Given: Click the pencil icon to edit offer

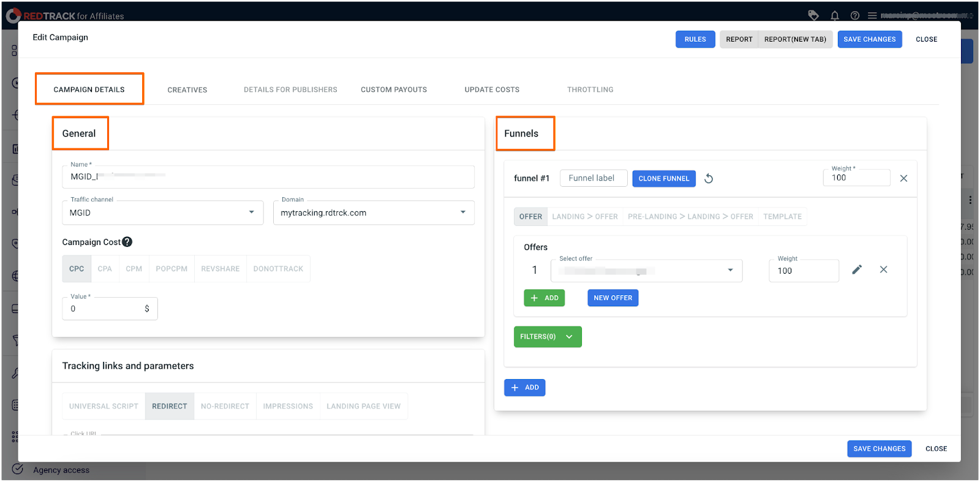Looking at the screenshot, I should 857,269.
